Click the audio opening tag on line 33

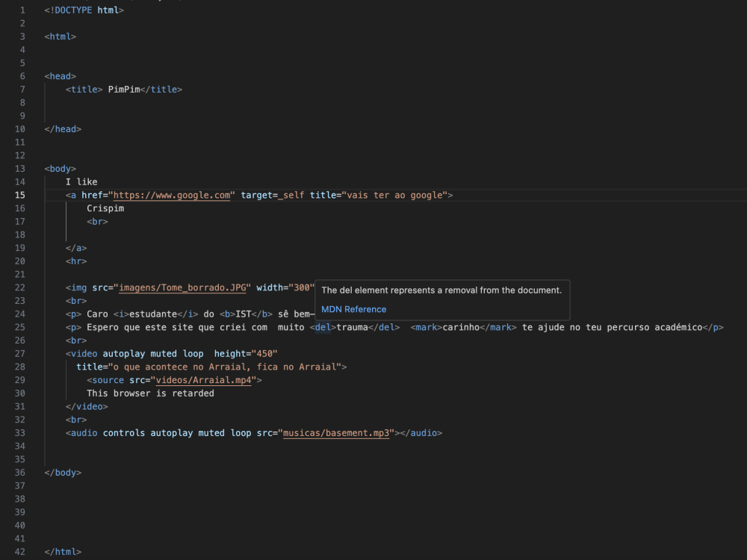pos(81,433)
